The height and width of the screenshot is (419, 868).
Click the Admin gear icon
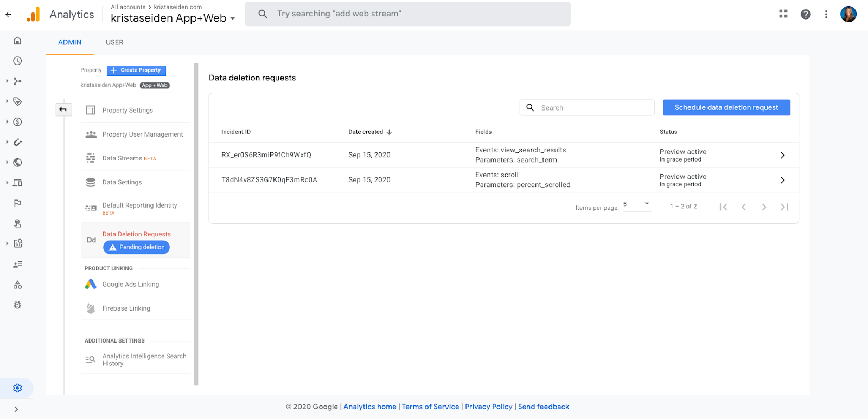click(17, 388)
